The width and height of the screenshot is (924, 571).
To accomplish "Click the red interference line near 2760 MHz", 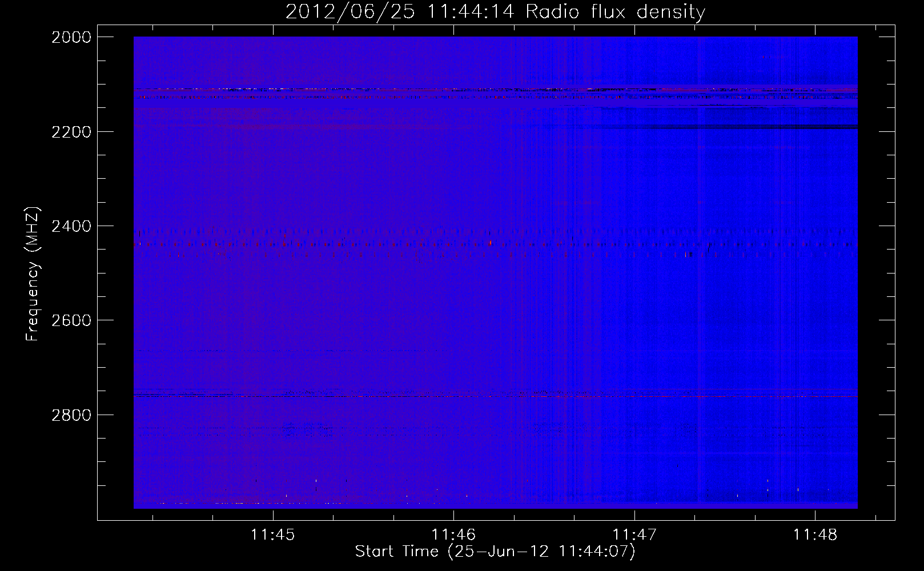I will 495,396.
